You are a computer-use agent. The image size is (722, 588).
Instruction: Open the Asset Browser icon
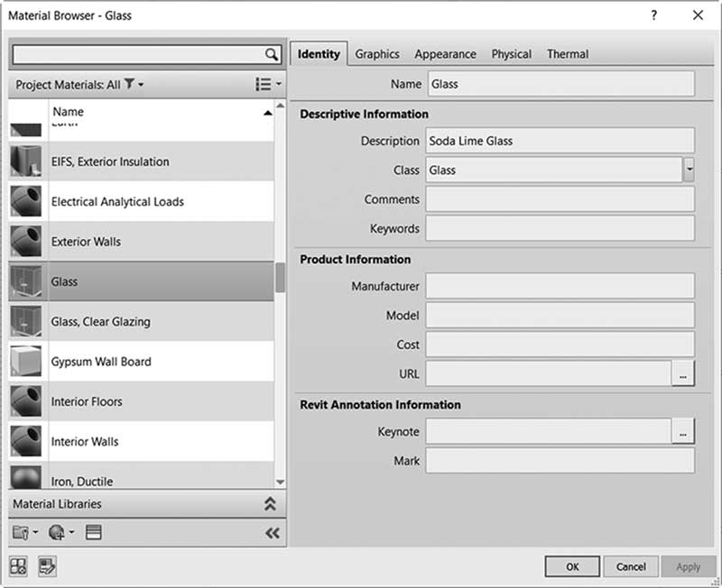click(18, 566)
